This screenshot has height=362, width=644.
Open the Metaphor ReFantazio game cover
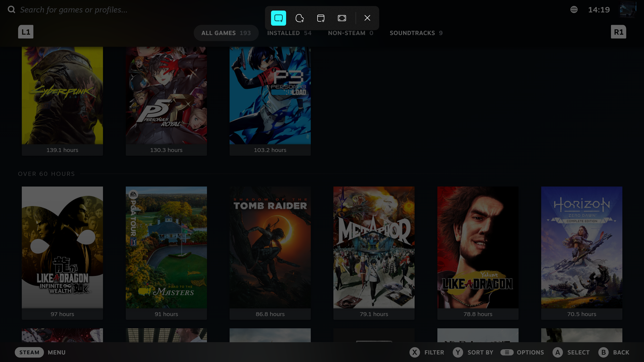coord(374,247)
